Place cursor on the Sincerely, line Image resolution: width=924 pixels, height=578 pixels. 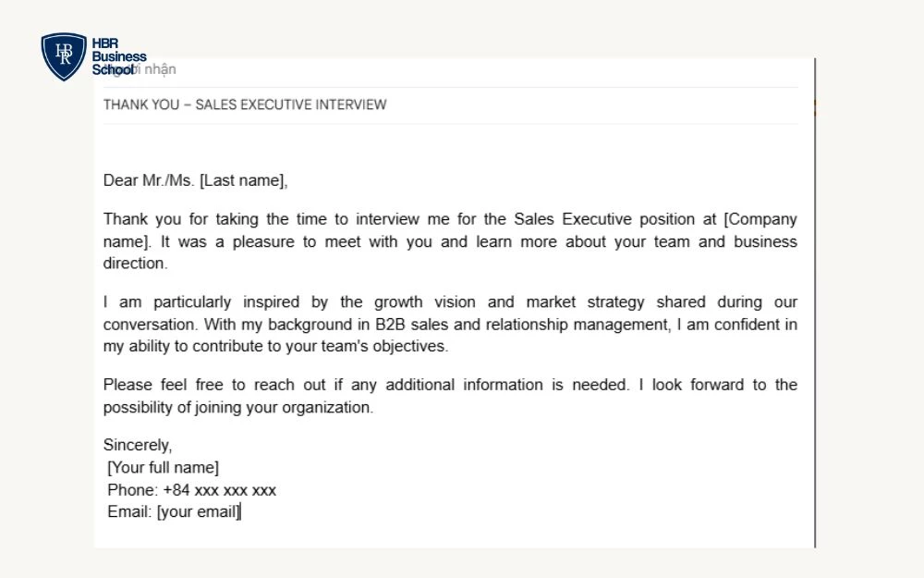(138, 446)
